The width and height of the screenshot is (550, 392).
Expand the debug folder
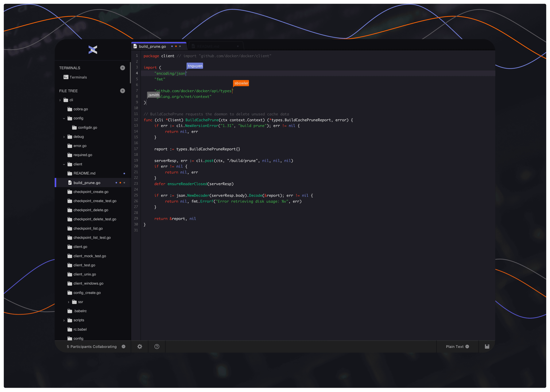click(x=64, y=137)
